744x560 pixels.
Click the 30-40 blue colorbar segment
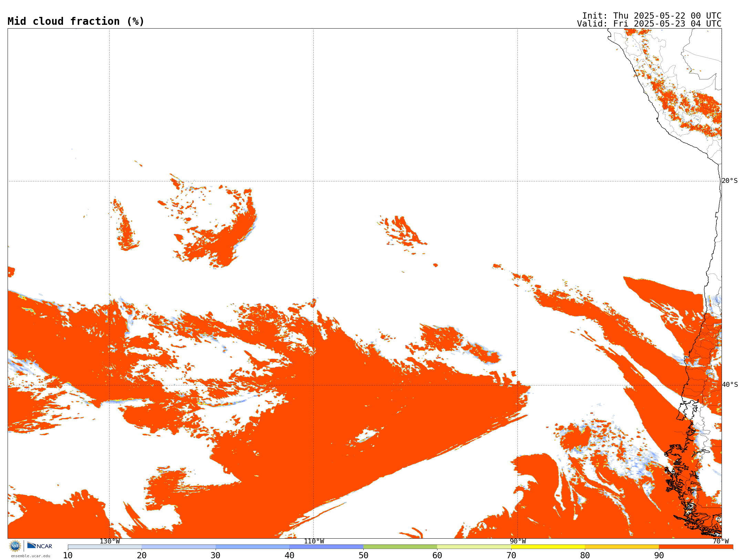pos(252,547)
